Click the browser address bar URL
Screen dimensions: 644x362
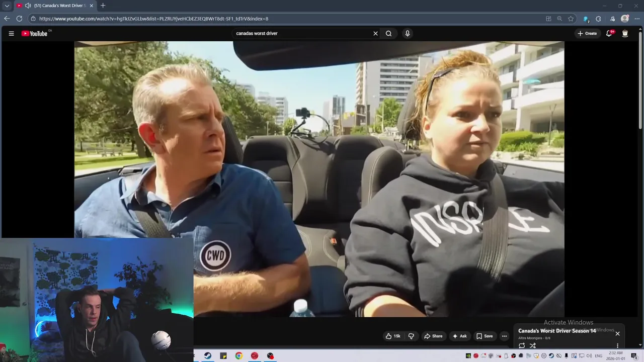click(153, 19)
